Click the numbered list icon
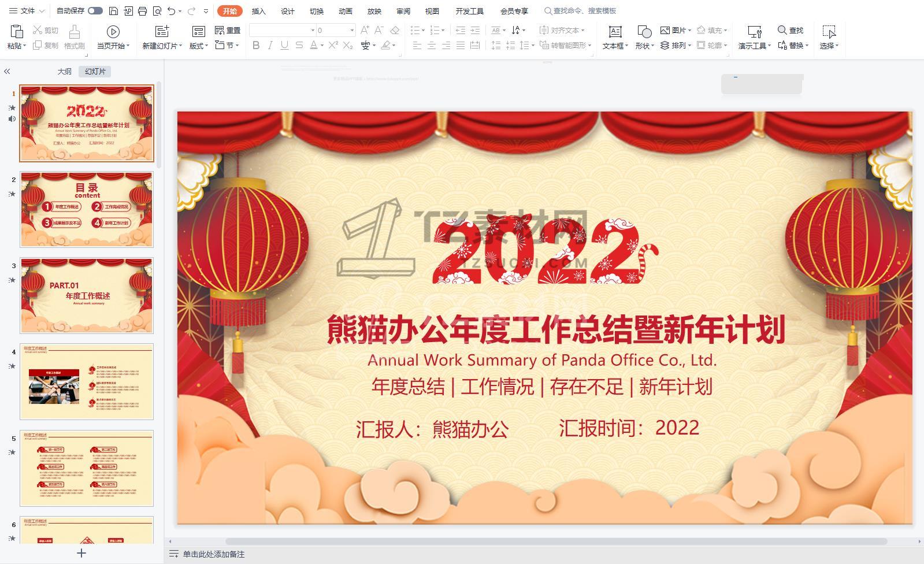Screen dimensions: 924x564 (x=435, y=30)
